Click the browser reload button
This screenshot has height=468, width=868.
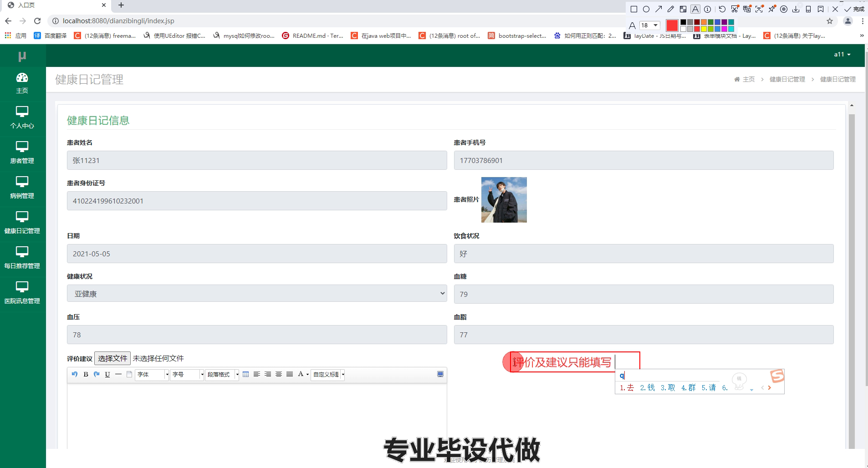[x=37, y=21]
